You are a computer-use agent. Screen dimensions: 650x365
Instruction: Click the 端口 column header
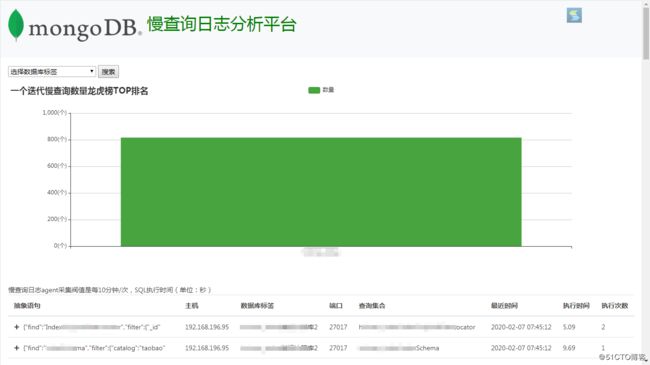pos(336,306)
